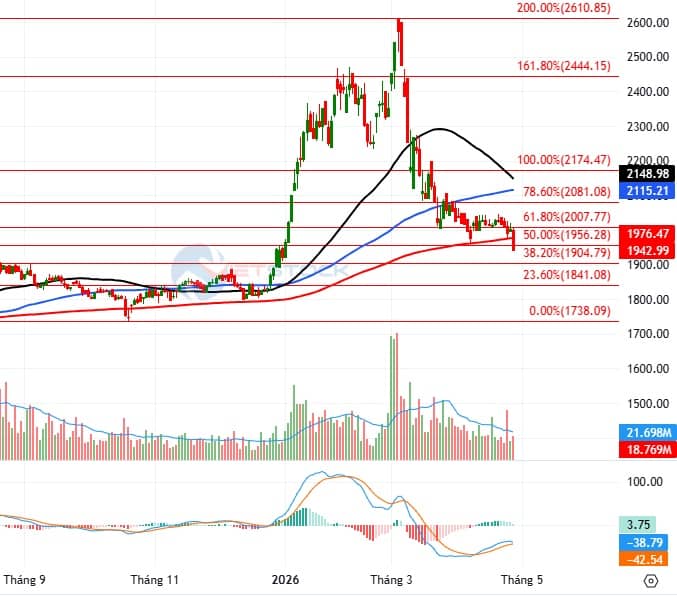Image resolution: width=677 pixels, height=596 pixels.
Task: Click the 2026 time axis label
Action: pos(285,580)
